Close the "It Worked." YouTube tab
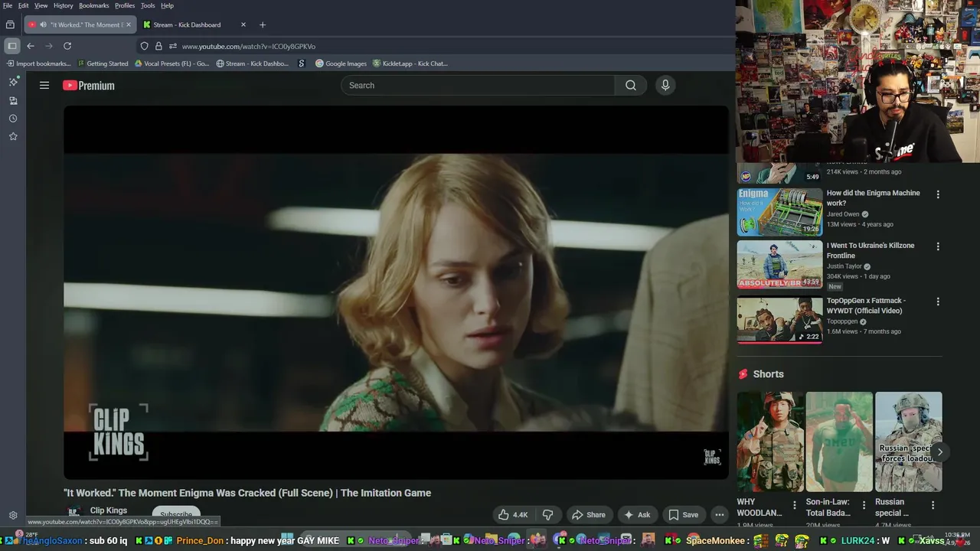Screen dimensions: 980x551 [128, 24]
